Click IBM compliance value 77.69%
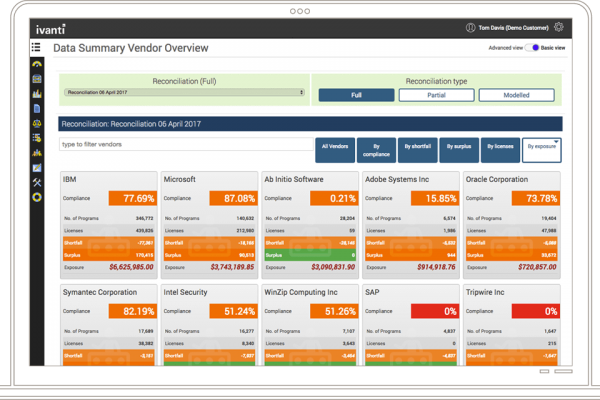 [x=133, y=198]
